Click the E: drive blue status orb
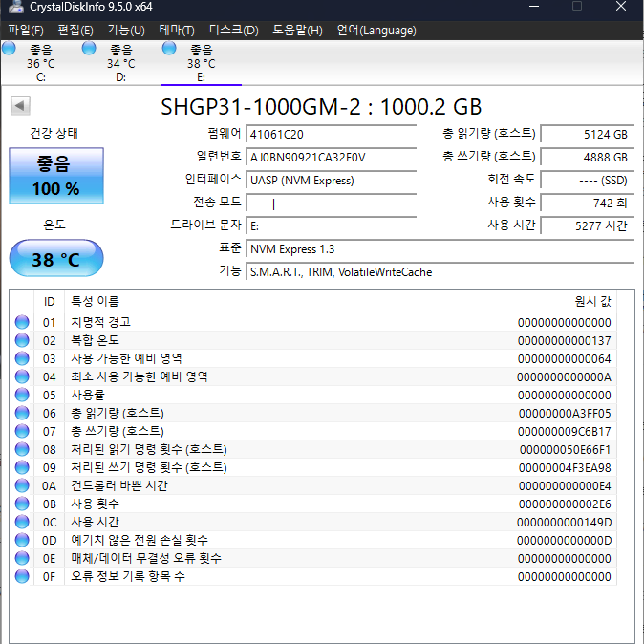Screen dimensions: 644x644 coord(169,49)
